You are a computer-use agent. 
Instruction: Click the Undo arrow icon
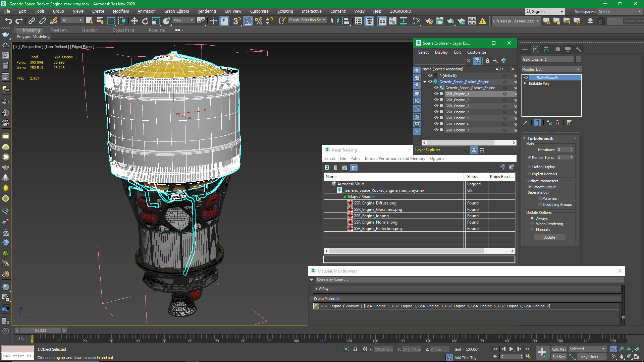[8, 21]
